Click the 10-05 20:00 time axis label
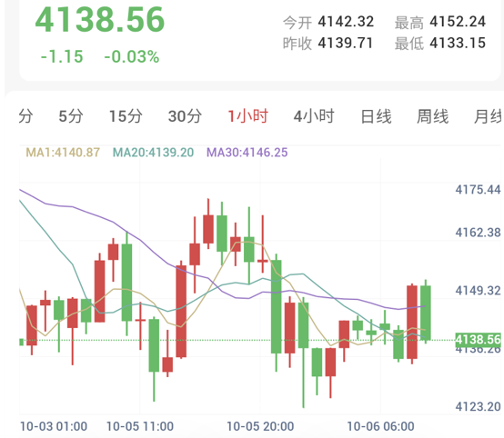The image size is (504, 438). pos(260,427)
